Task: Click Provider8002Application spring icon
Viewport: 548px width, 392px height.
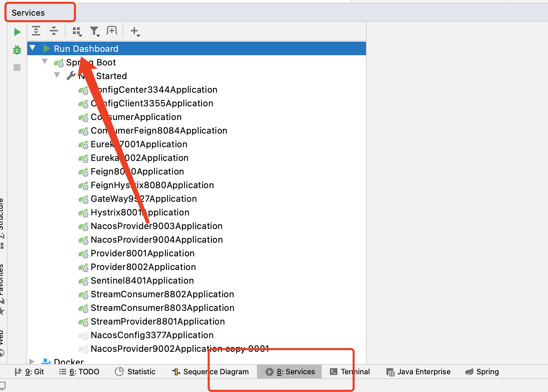Action: [x=83, y=268]
